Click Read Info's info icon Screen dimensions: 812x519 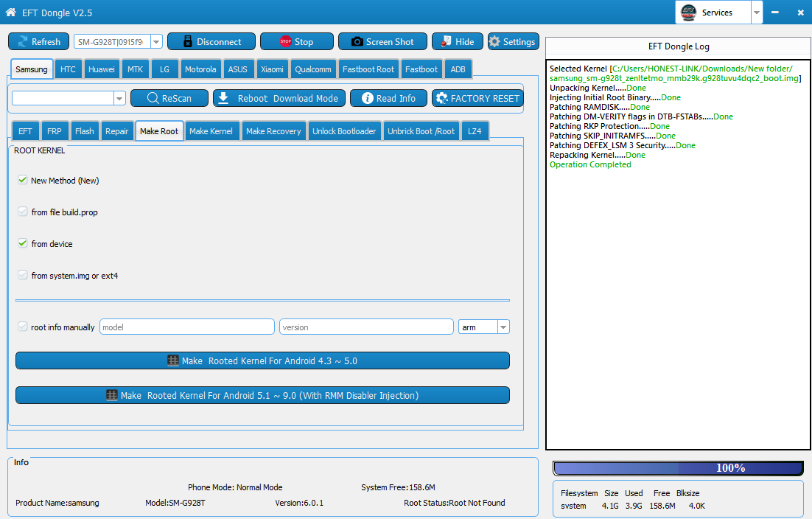368,98
